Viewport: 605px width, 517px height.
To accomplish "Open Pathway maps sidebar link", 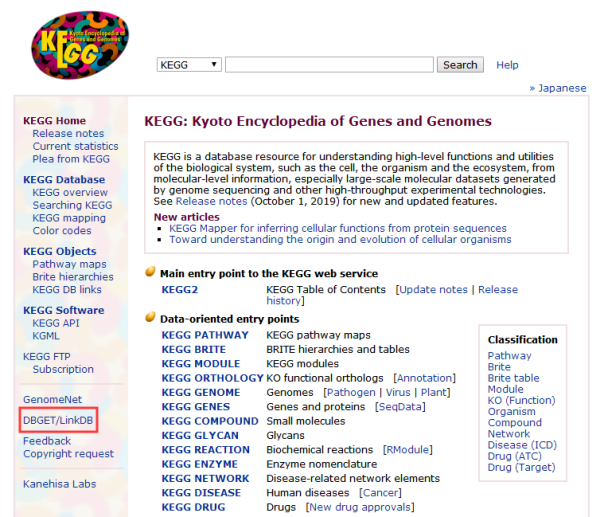I will 69,264.
